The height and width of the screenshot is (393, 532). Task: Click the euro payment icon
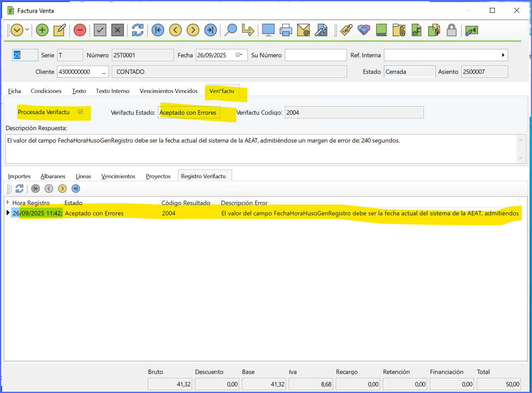click(472, 30)
